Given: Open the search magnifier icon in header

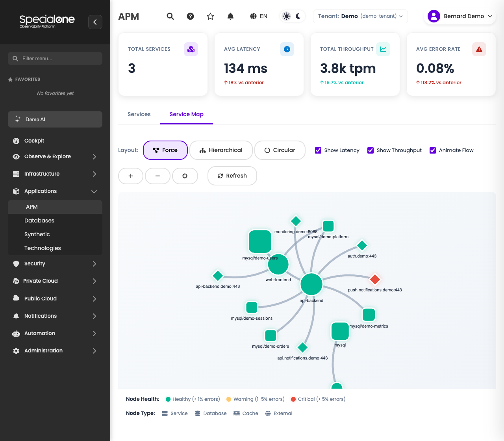Looking at the screenshot, I should pos(170,16).
